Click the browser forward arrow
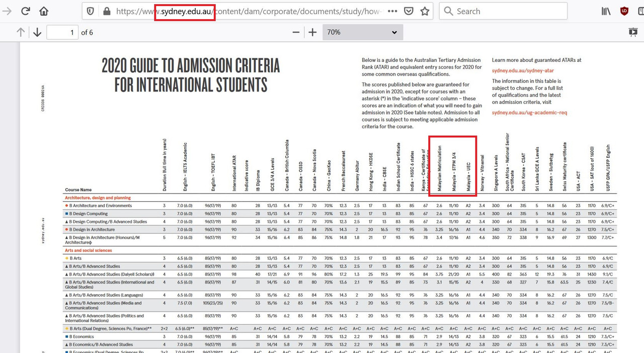The image size is (644, 353). 7,11
